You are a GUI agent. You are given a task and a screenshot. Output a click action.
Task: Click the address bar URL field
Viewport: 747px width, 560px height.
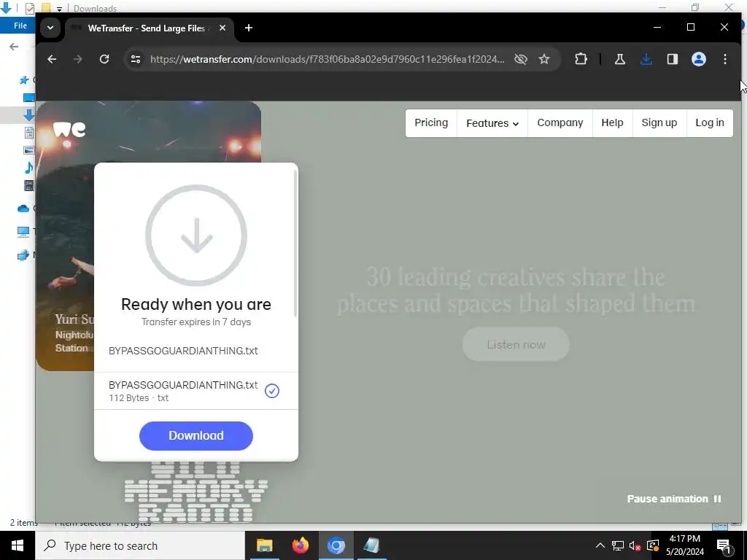pyautogui.click(x=327, y=59)
